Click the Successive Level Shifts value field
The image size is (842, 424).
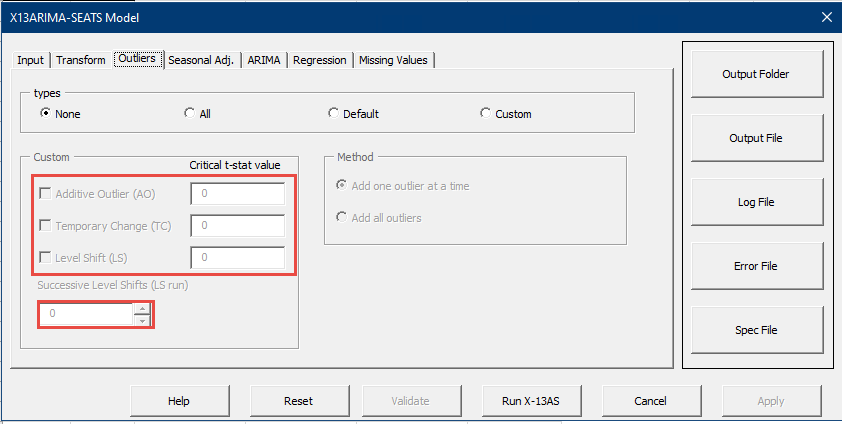[x=86, y=314]
